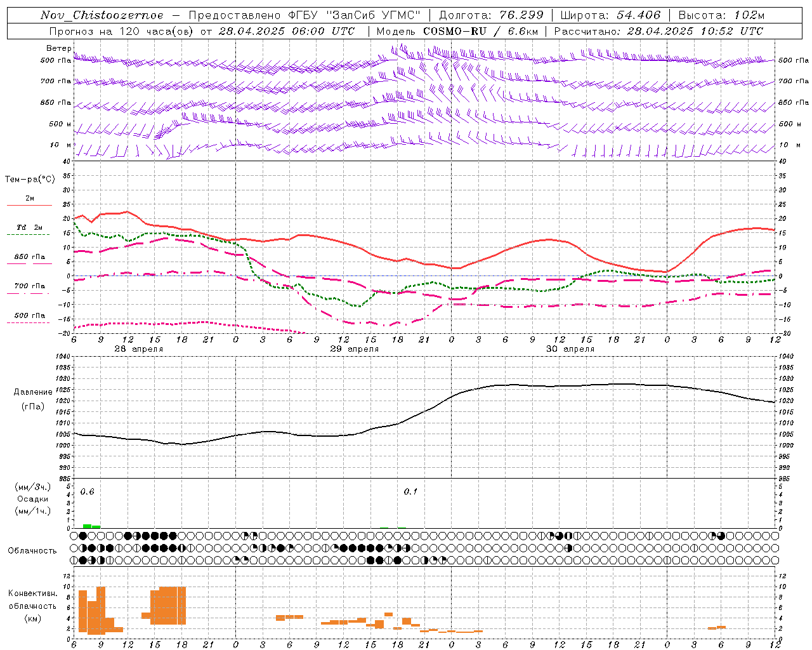Click the 'Осадки' precipitation panel label
This screenshot has width=812, height=650.
[32, 499]
